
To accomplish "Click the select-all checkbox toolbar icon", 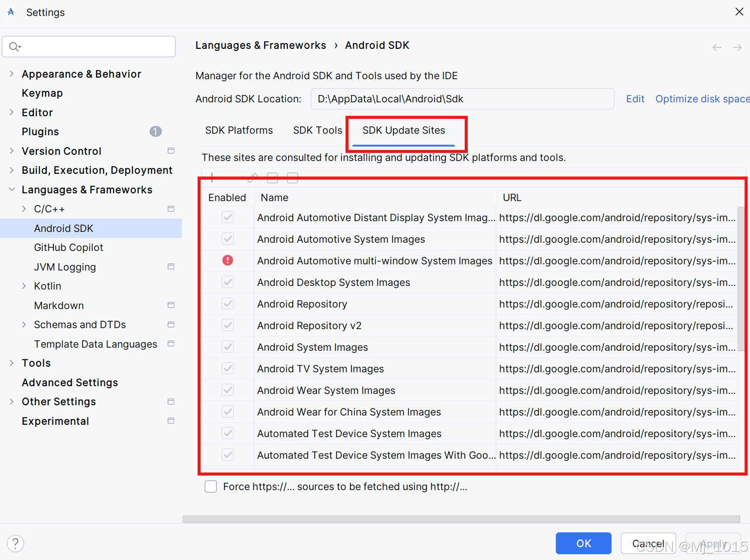I will [272, 178].
